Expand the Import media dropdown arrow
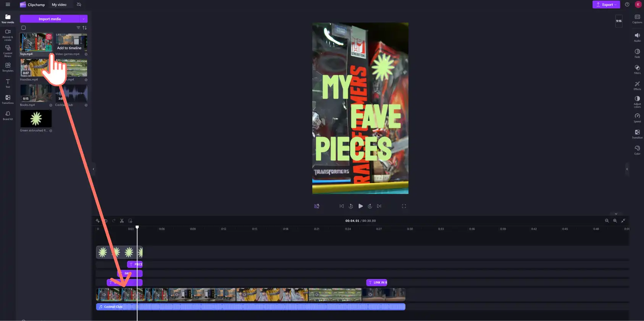 click(x=84, y=19)
